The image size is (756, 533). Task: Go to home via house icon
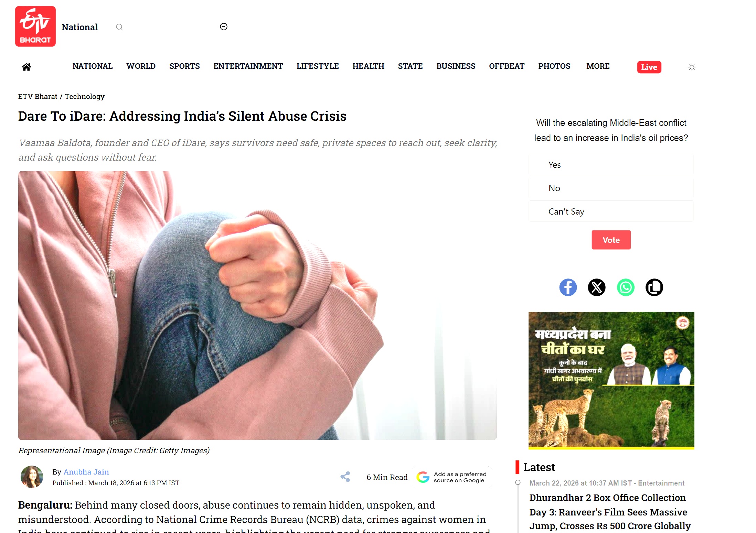pyautogui.click(x=26, y=67)
